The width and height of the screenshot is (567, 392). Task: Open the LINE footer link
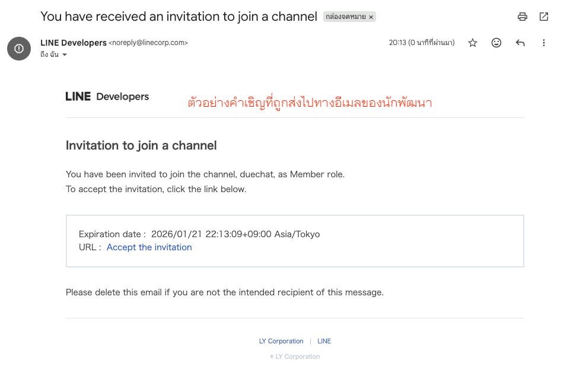coord(324,341)
